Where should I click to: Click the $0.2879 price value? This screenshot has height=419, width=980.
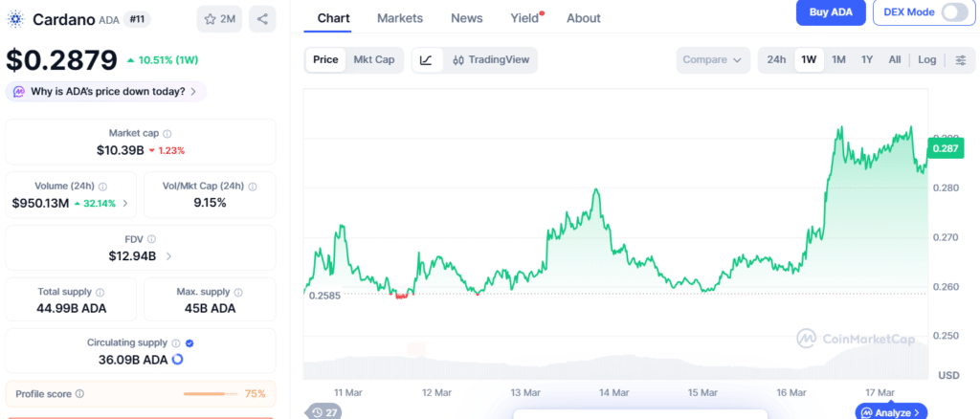(62, 60)
